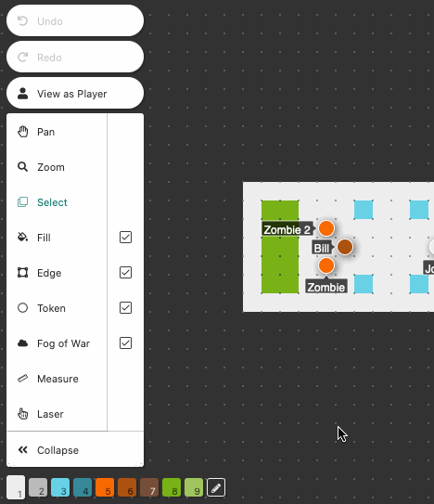This screenshot has height=504, width=434.
Task: Toggle the Token layer checkbox
Action: [125, 307]
